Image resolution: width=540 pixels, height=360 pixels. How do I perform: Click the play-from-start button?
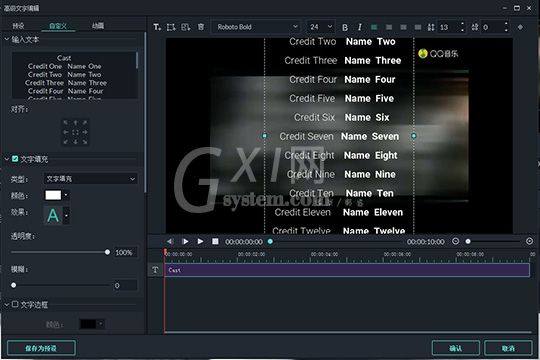pyautogui.click(x=185, y=241)
